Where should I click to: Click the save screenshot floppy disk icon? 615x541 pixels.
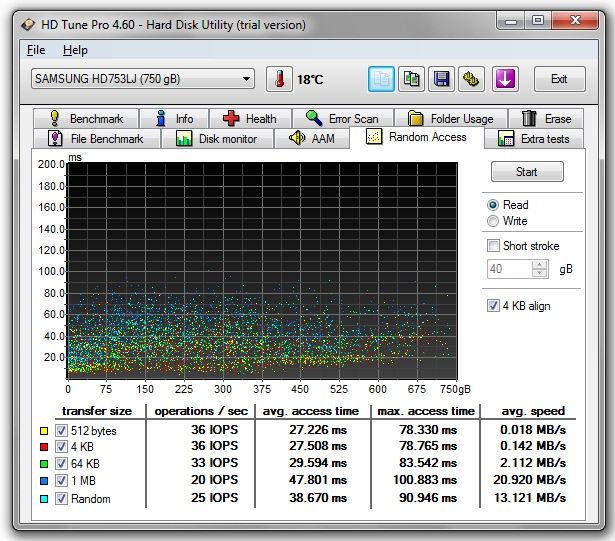pos(441,79)
